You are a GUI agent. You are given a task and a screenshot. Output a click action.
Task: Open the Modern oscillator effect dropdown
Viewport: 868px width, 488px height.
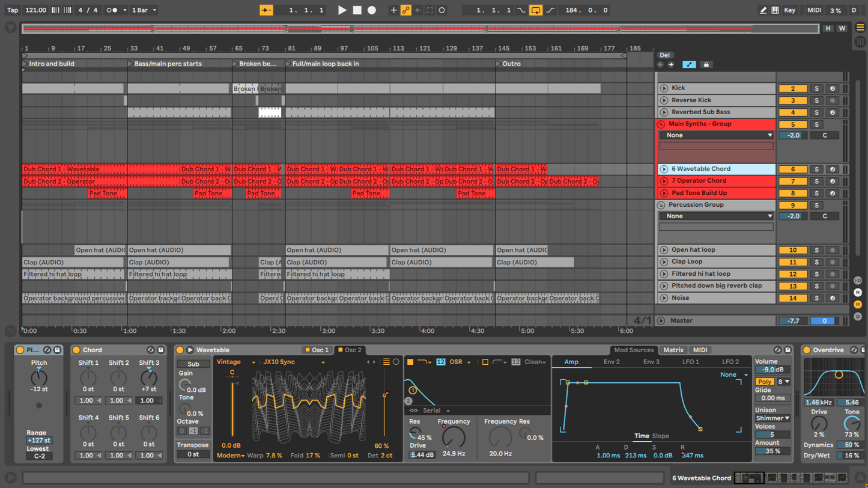(x=231, y=456)
